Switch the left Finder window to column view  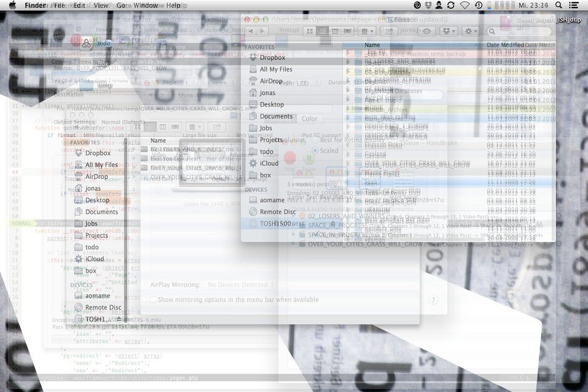coord(162,127)
